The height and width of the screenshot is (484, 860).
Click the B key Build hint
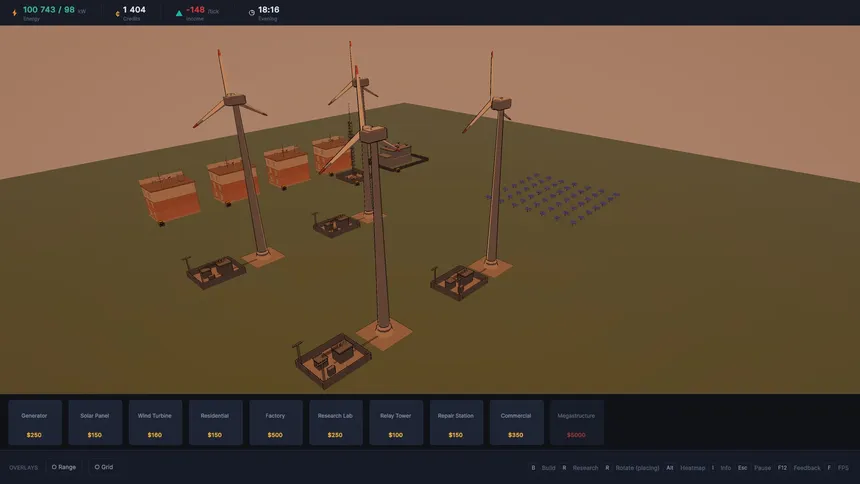click(543, 468)
